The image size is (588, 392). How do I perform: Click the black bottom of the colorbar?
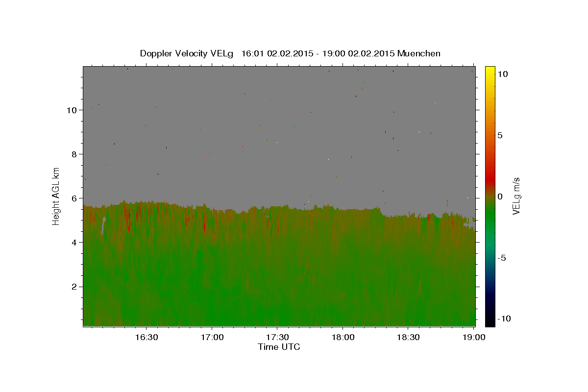click(490, 323)
